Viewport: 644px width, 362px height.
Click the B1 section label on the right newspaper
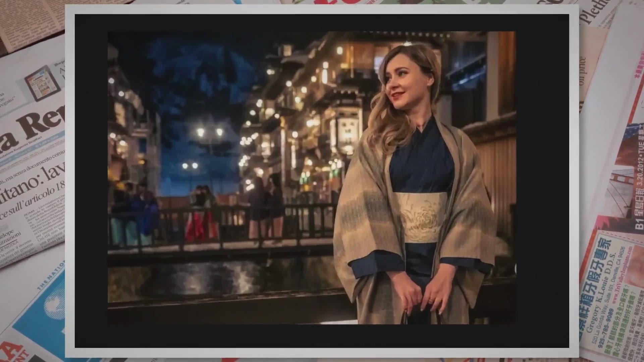(639, 225)
